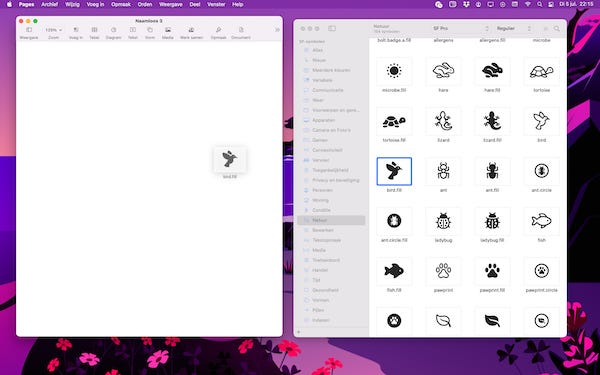600x375 pixels.
Task: Open the search in SF Symbols toolbar
Action: pos(556,29)
